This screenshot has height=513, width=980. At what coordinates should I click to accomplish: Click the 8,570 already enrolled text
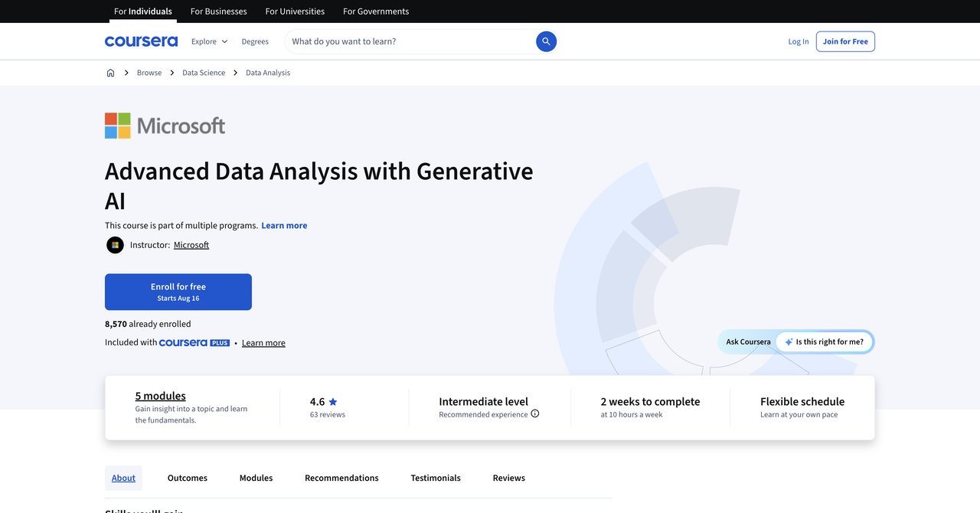[148, 324]
